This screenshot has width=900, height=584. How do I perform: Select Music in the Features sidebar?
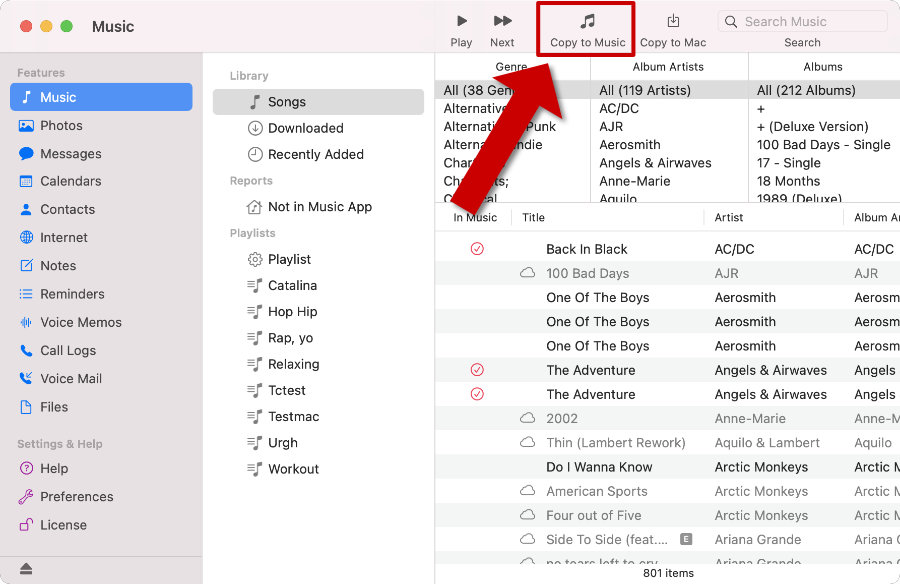coord(101,97)
